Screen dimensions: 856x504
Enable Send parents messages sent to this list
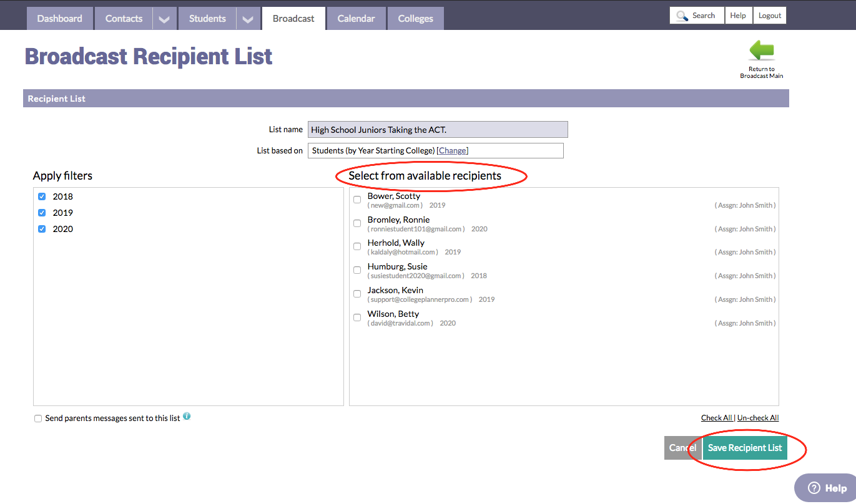tap(38, 419)
